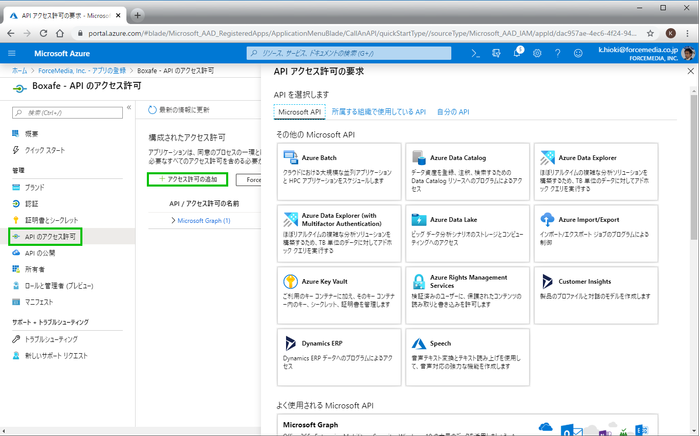Click the user account avatar
The image size is (700, 436).
coord(688,54)
